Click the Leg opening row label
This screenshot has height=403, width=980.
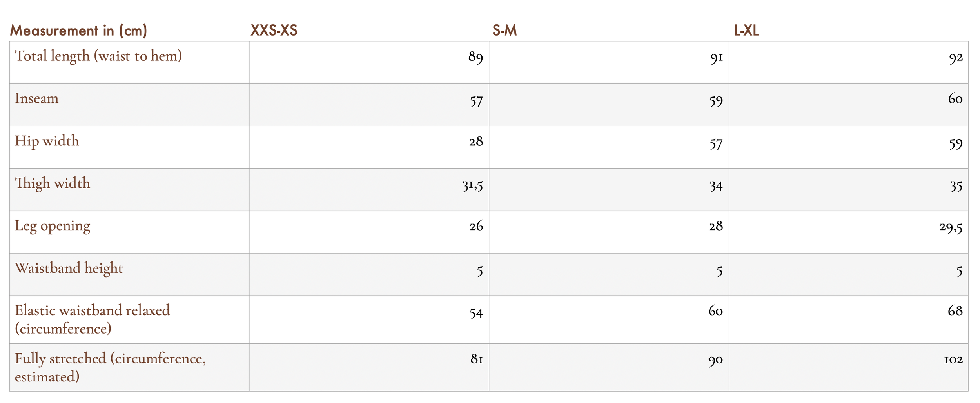[x=53, y=226]
